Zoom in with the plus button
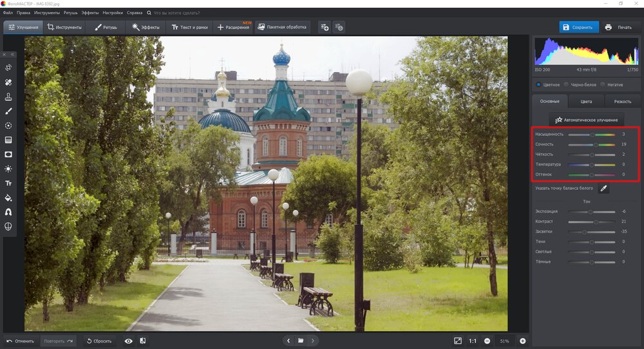 pyautogui.click(x=523, y=341)
